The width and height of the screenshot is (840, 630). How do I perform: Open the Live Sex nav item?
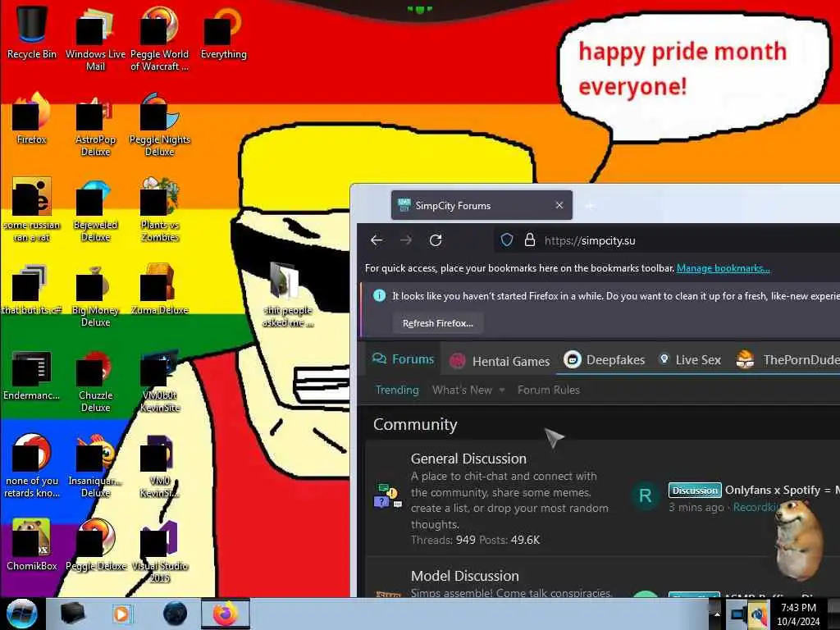coord(690,360)
